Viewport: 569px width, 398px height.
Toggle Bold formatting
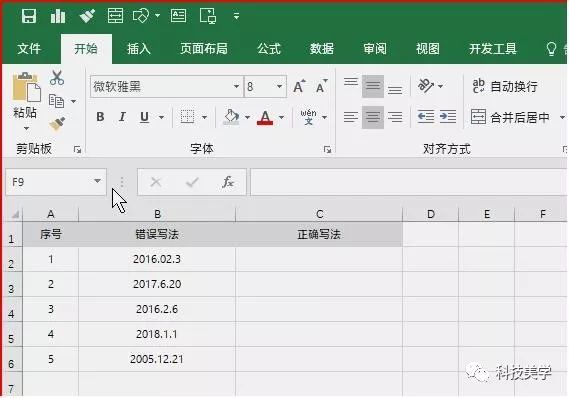coord(100,117)
